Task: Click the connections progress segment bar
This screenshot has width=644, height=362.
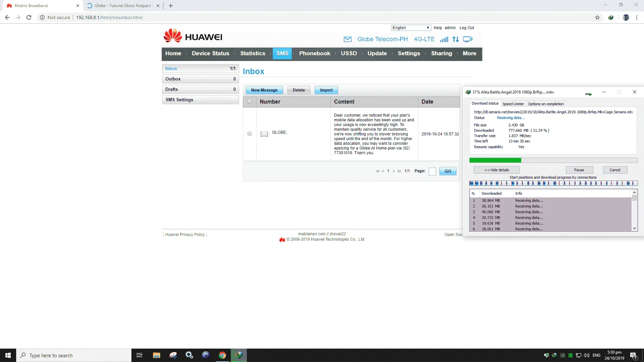Action: 553,183
